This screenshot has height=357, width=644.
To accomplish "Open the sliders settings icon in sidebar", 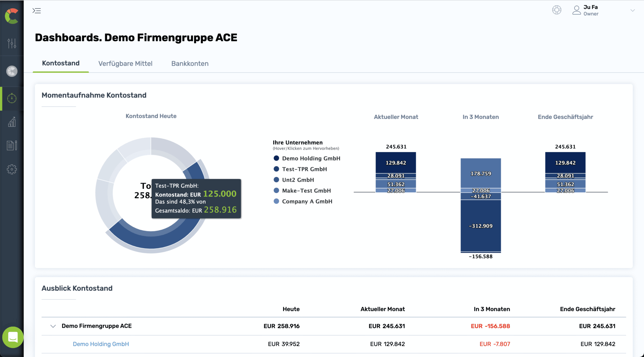I will [12, 43].
